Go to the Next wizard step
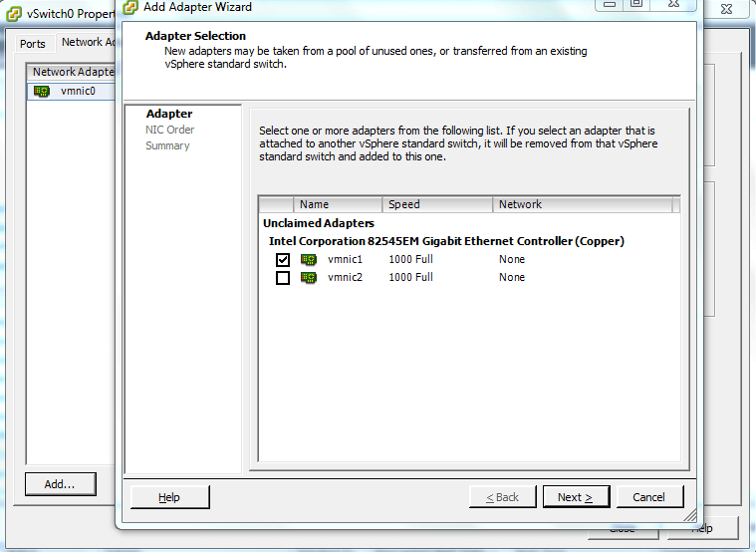The height and width of the screenshot is (552, 756). (576, 497)
